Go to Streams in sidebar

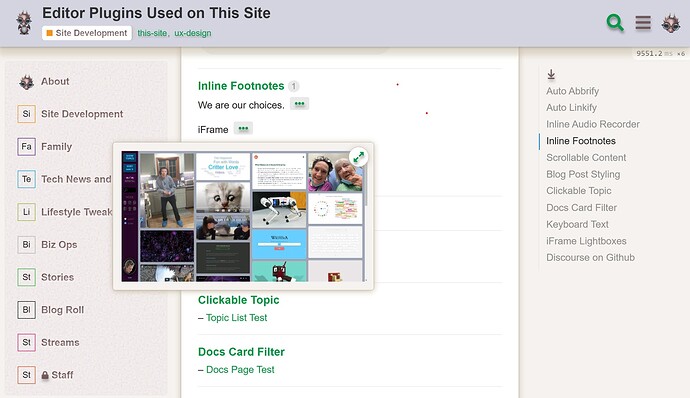[60, 342]
